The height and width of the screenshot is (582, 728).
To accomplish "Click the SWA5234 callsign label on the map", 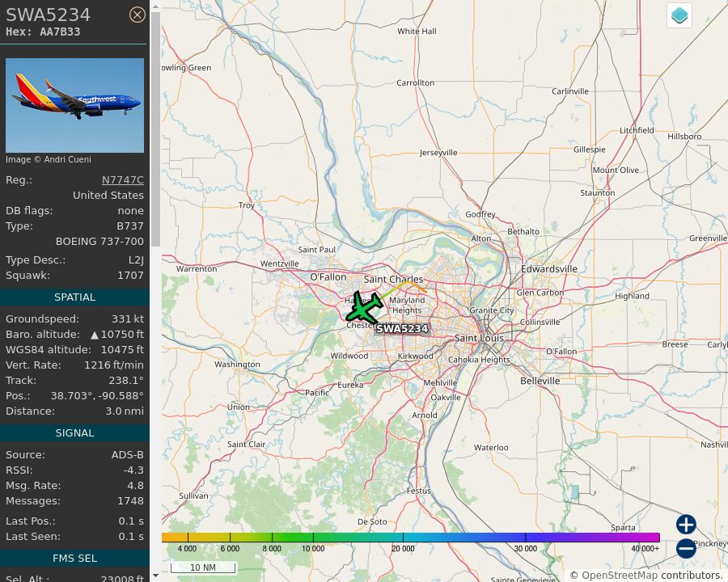I will coord(403,329).
